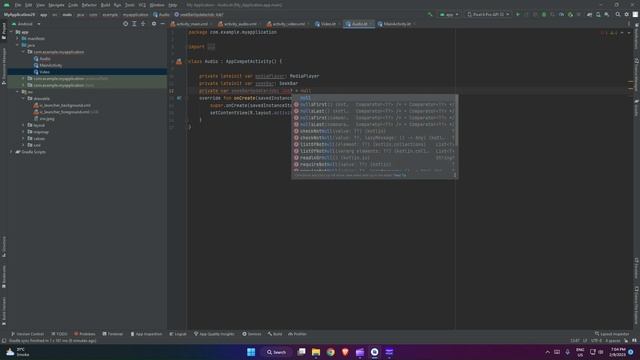Choose the highlighted null completion suggestion
The height and width of the screenshot is (360, 640).
tap(373, 98)
